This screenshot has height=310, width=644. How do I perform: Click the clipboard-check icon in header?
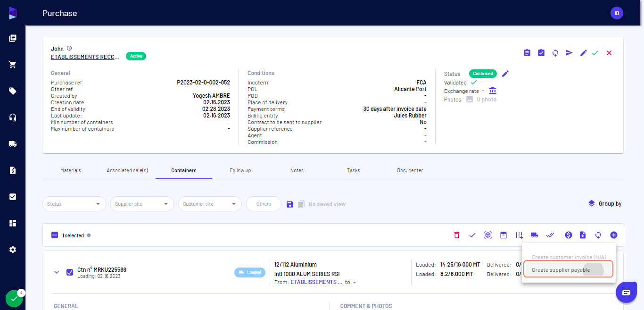541,53
